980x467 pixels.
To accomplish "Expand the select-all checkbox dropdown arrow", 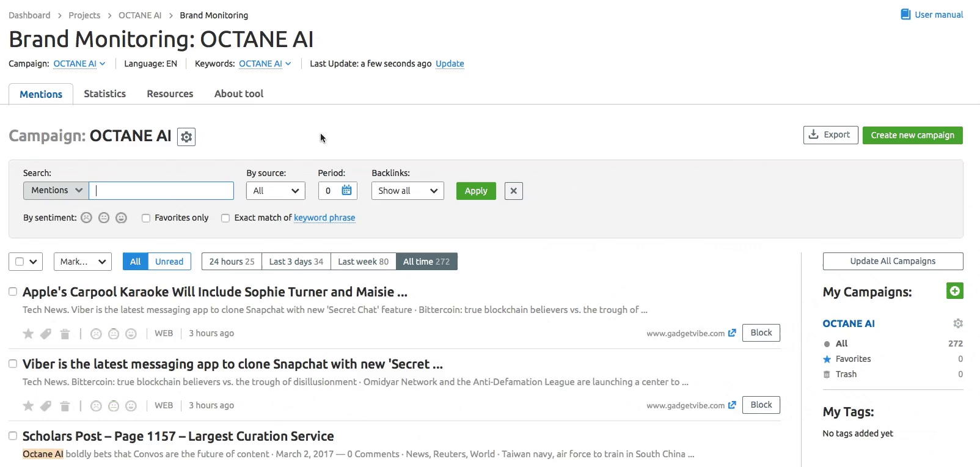I will (34, 262).
